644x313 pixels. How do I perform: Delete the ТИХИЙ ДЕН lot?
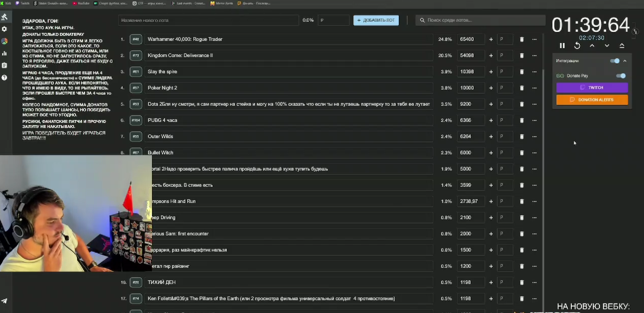[x=522, y=282]
